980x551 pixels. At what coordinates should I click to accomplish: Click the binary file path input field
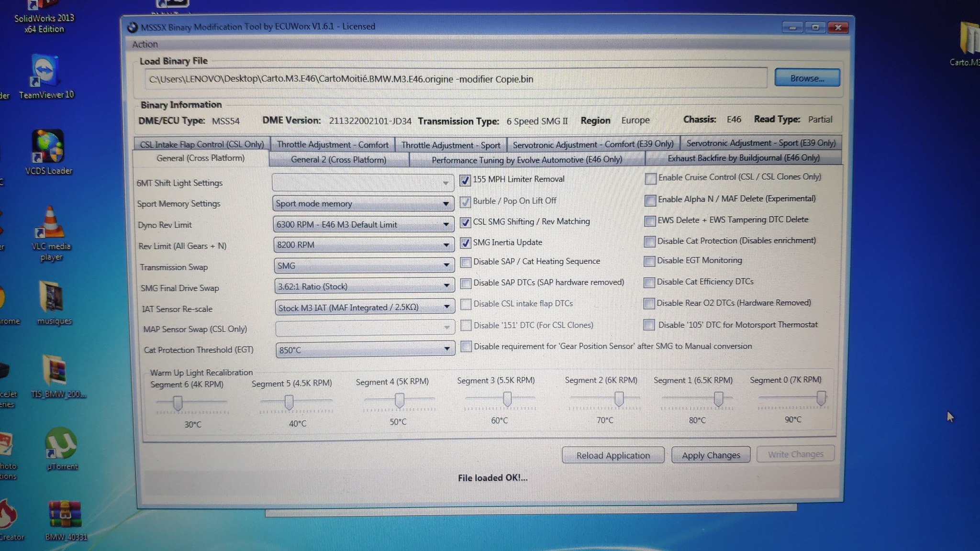pyautogui.click(x=456, y=79)
